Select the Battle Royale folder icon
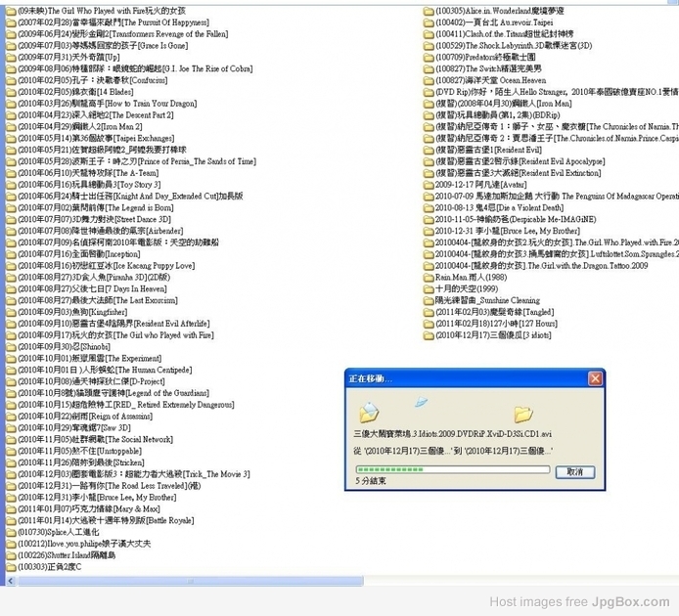 pos(9,520)
